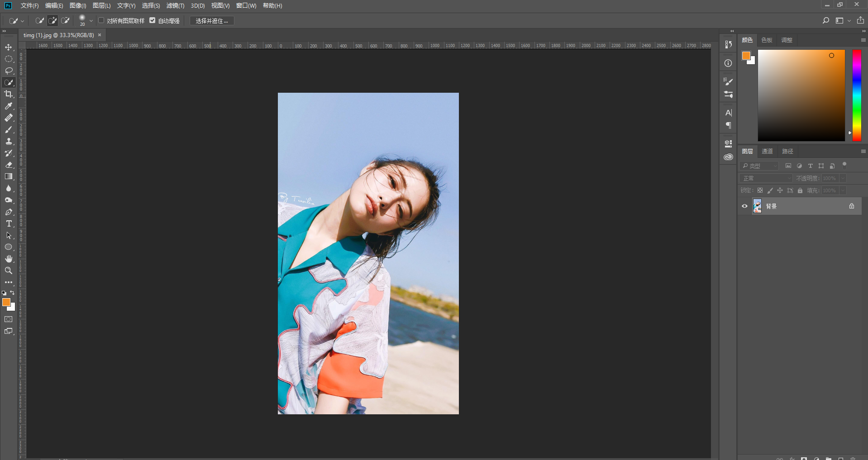Open the layer filter 类型 dropdown
Viewport: 868px width, 460px height.
(x=759, y=166)
